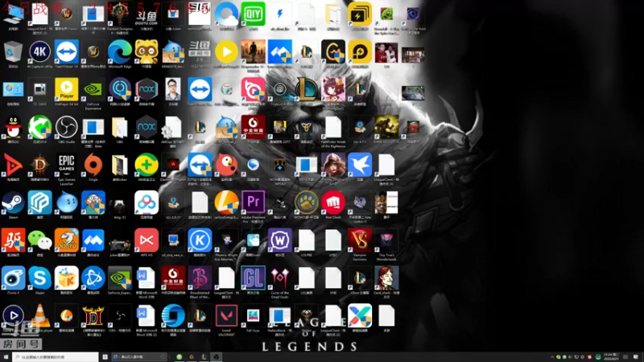
Task: Open the blue Xunlei bird icon
Action: pos(360,165)
